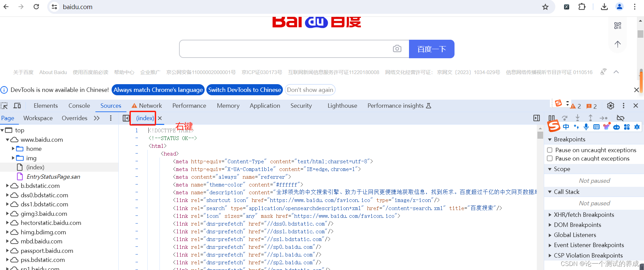Click the Step arrow-dot debugger button

[x=604, y=118]
